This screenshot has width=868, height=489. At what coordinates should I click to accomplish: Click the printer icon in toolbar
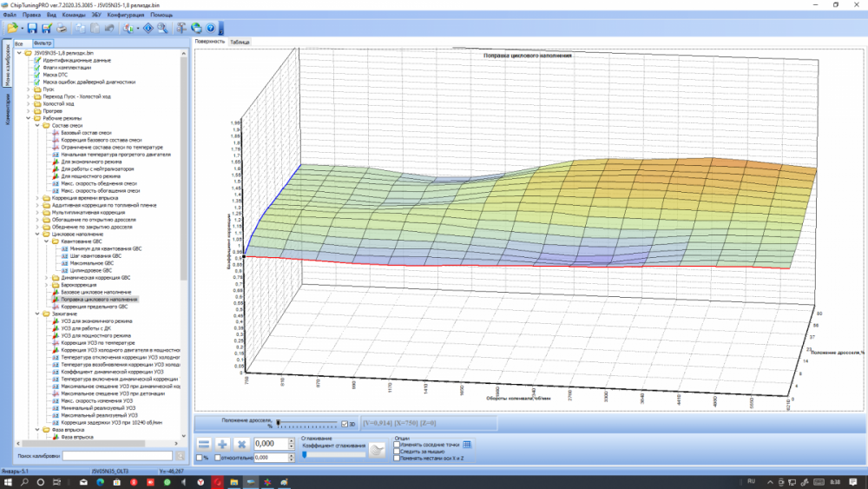[62, 29]
